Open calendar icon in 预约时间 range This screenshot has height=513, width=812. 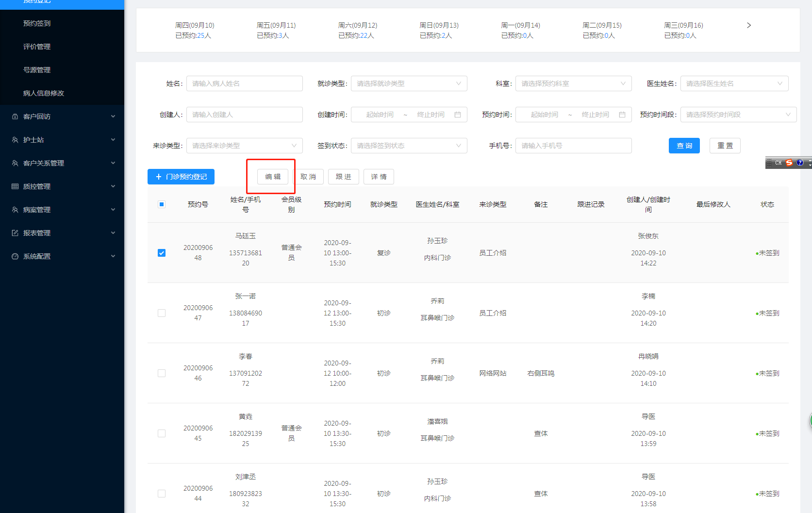[x=622, y=115]
